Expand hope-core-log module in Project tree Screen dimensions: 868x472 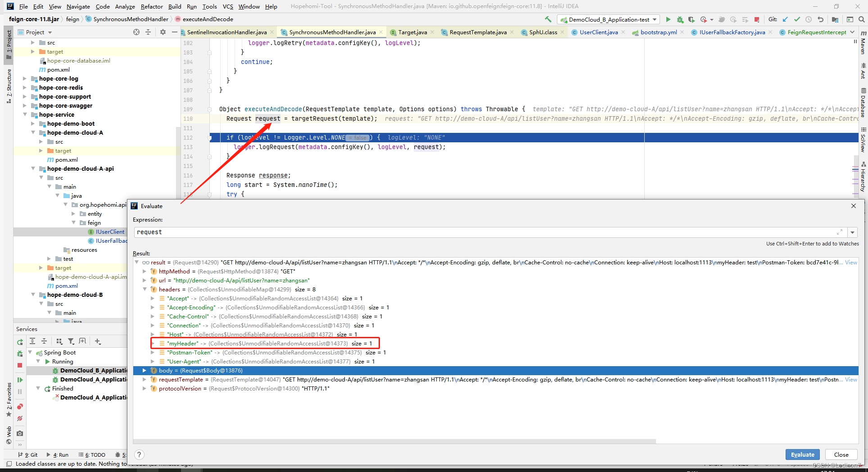25,78
